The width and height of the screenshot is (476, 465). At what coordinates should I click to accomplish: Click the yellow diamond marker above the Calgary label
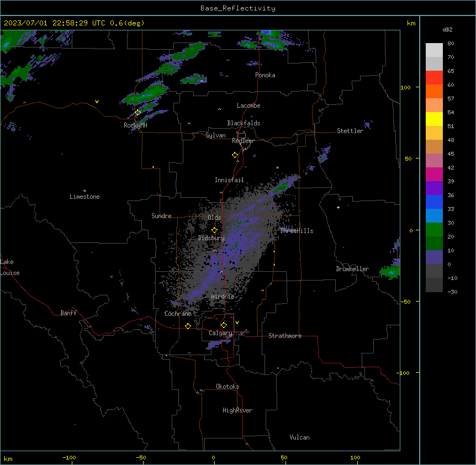click(224, 325)
